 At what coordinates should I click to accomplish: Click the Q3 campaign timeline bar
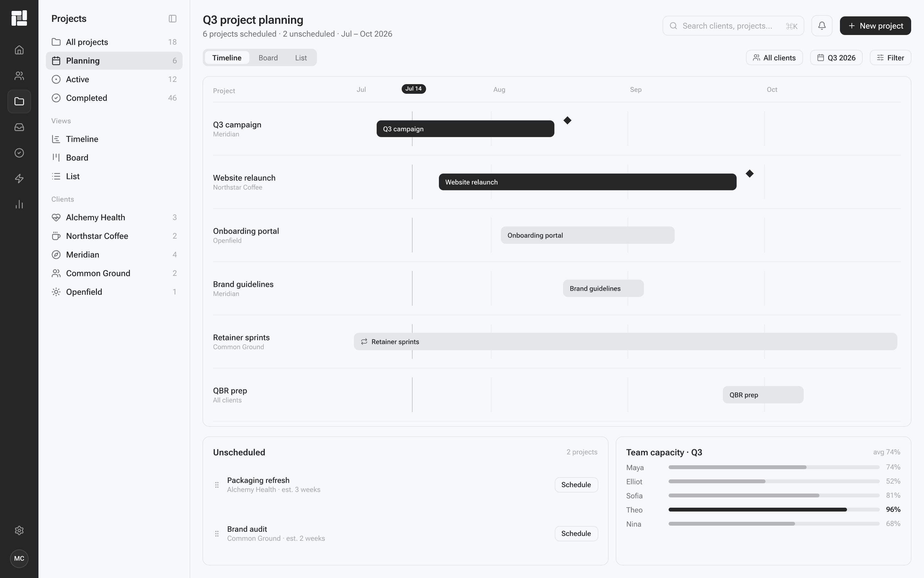pos(465,129)
